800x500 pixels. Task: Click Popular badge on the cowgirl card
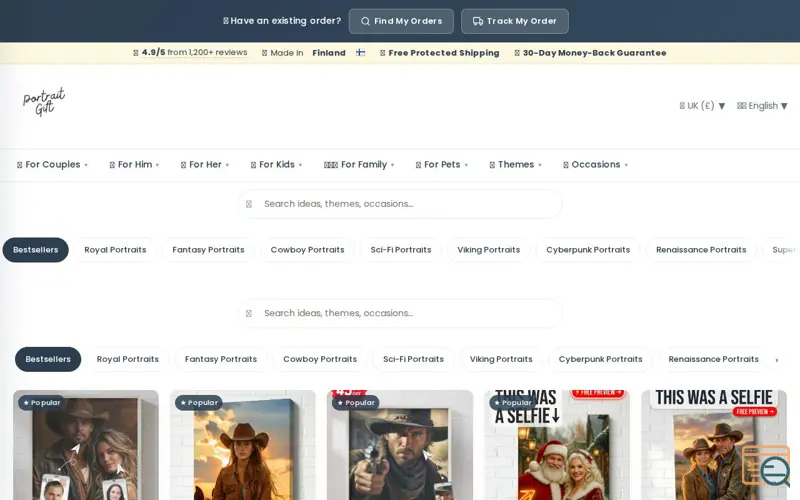(x=199, y=403)
